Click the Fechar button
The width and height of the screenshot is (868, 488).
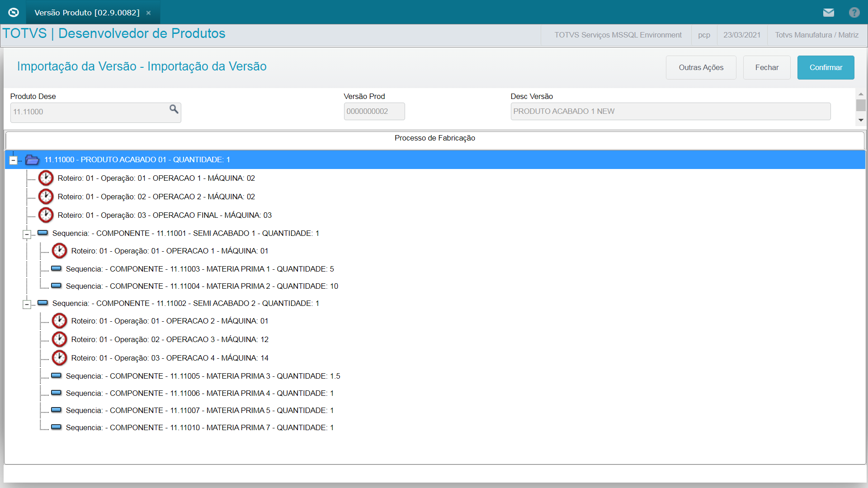point(767,67)
